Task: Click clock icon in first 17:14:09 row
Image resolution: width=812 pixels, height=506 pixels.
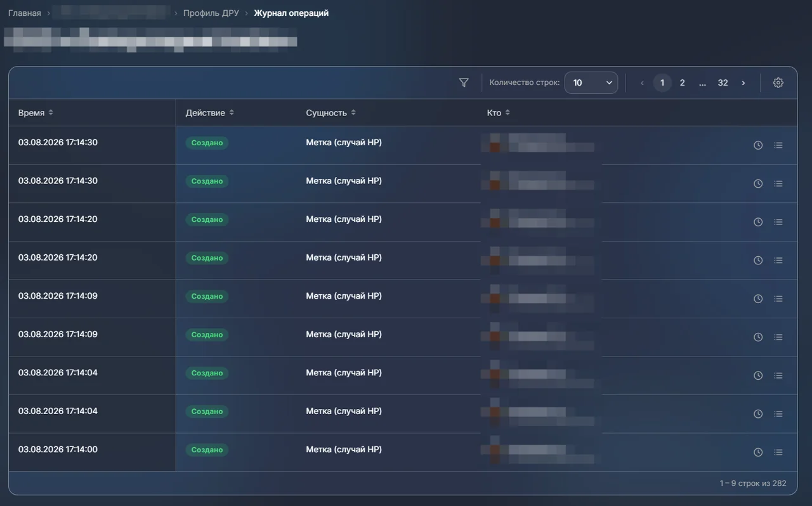Action: tap(758, 299)
